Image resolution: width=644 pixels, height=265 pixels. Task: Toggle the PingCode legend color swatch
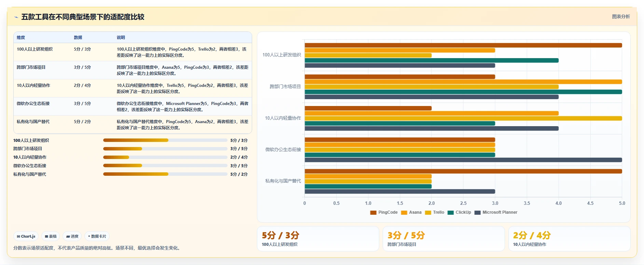tap(373, 212)
